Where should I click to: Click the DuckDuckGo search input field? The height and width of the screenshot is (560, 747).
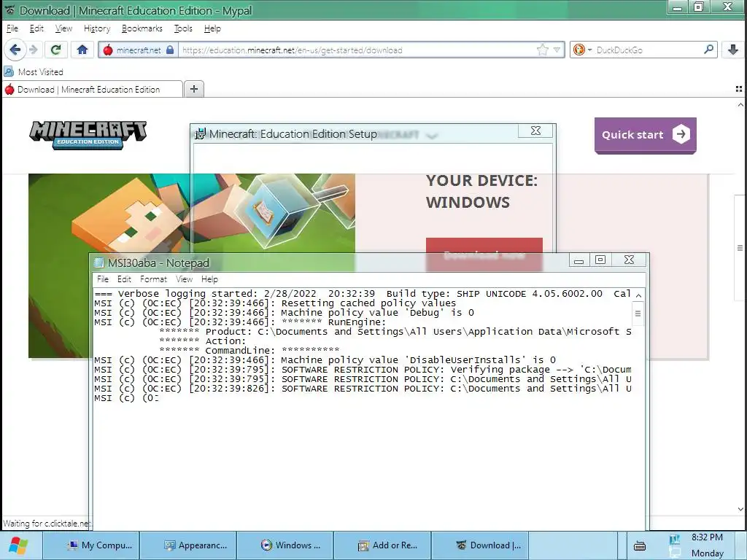[x=648, y=50]
